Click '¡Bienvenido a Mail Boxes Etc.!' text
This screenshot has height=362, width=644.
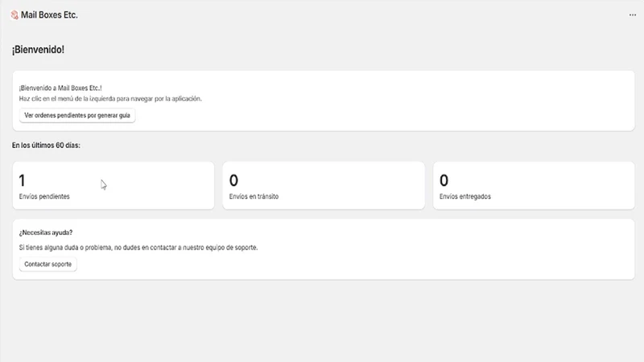pyautogui.click(x=60, y=88)
